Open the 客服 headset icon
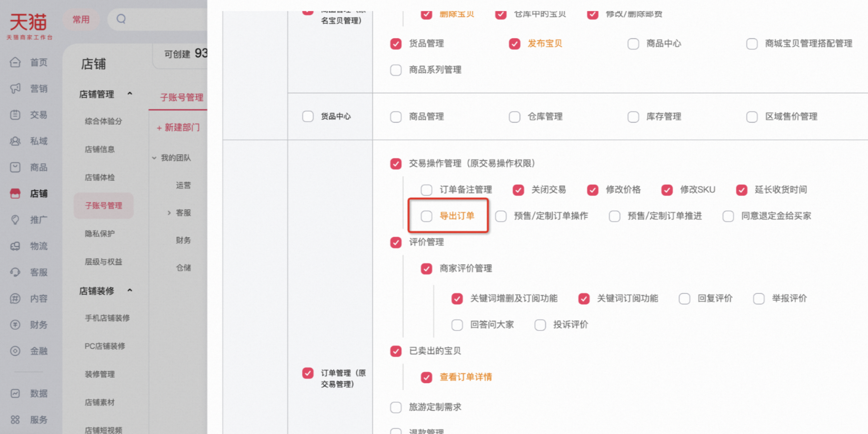868x434 pixels. point(15,272)
